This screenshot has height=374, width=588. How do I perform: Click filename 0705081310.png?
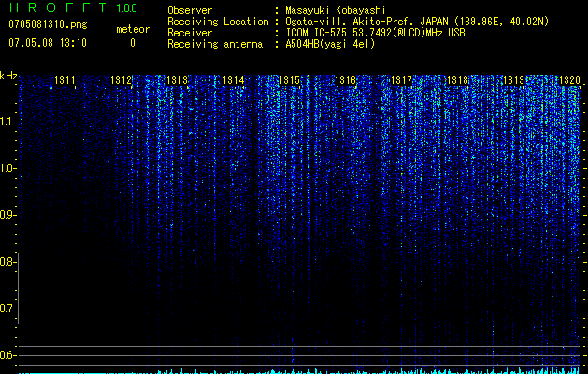[x=48, y=24]
